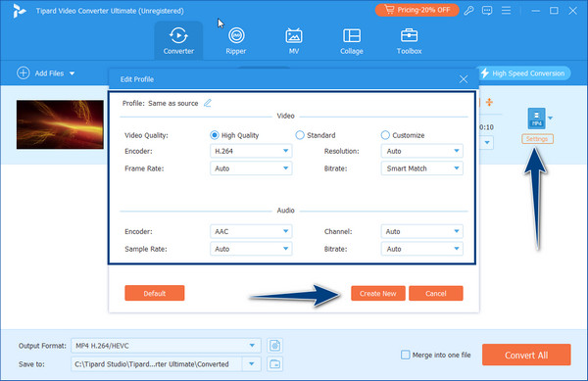Click the lightning bolt speed icon
This screenshot has height=381, width=588.
(485, 73)
